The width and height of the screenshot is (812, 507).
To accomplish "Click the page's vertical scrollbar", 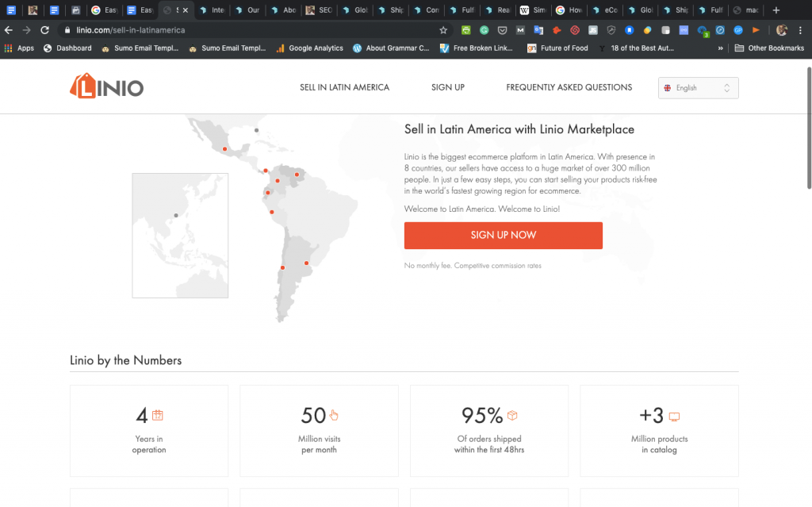I will (809, 128).
